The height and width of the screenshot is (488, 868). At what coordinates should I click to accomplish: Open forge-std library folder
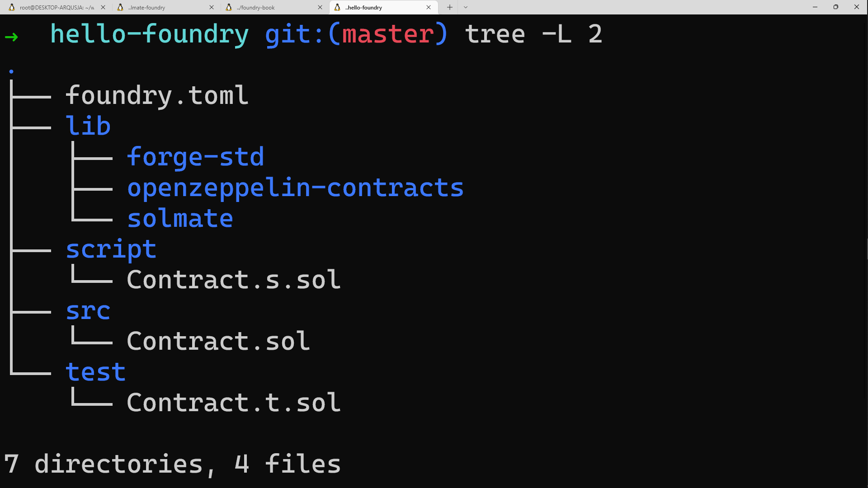(x=196, y=156)
